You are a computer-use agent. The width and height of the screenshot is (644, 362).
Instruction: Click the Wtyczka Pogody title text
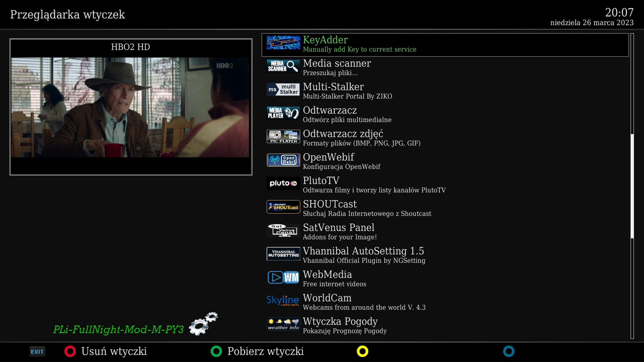click(340, 322)
